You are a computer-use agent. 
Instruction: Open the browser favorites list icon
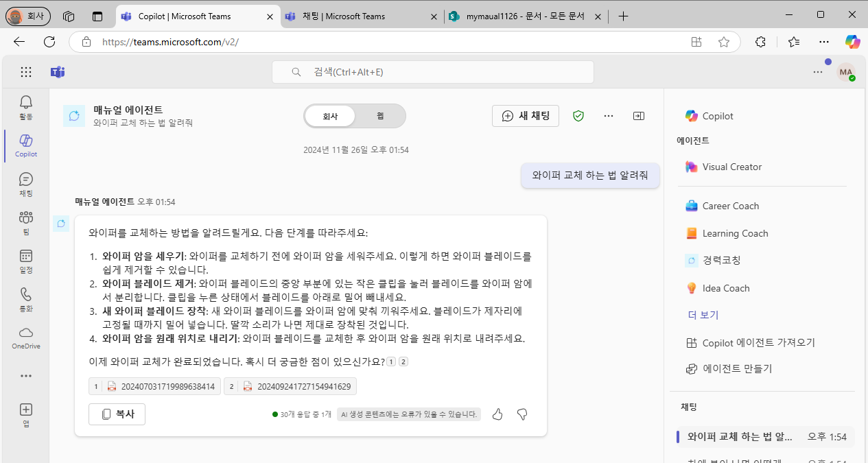(794, 42)
